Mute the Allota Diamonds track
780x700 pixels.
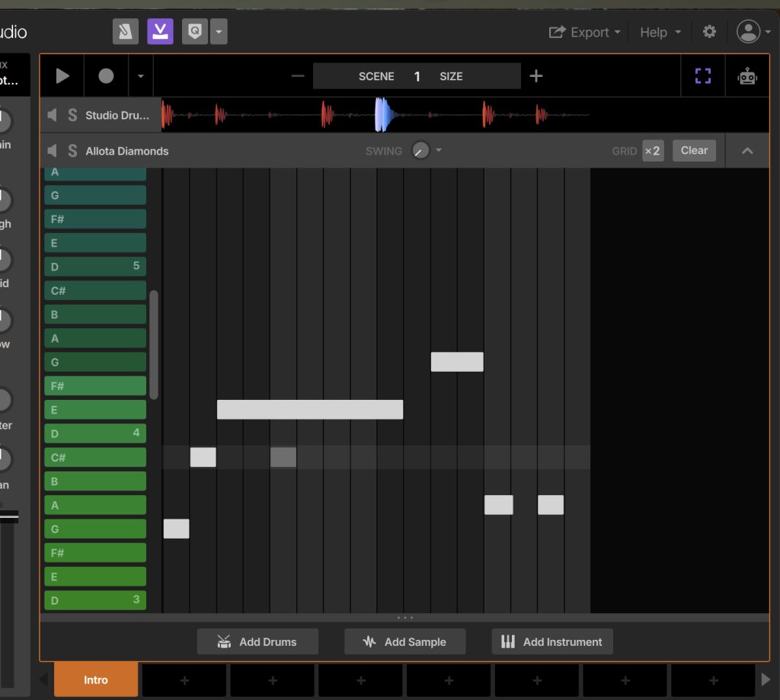click(x=53, y=151)
